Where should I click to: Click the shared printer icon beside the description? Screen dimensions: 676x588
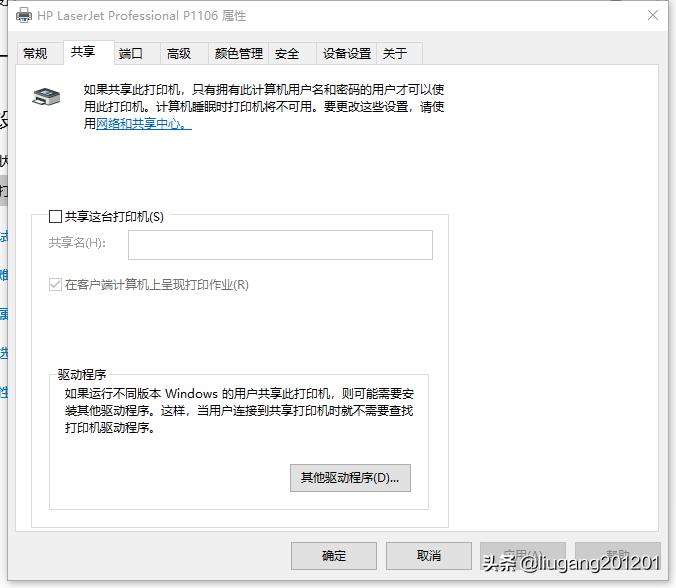46,97
